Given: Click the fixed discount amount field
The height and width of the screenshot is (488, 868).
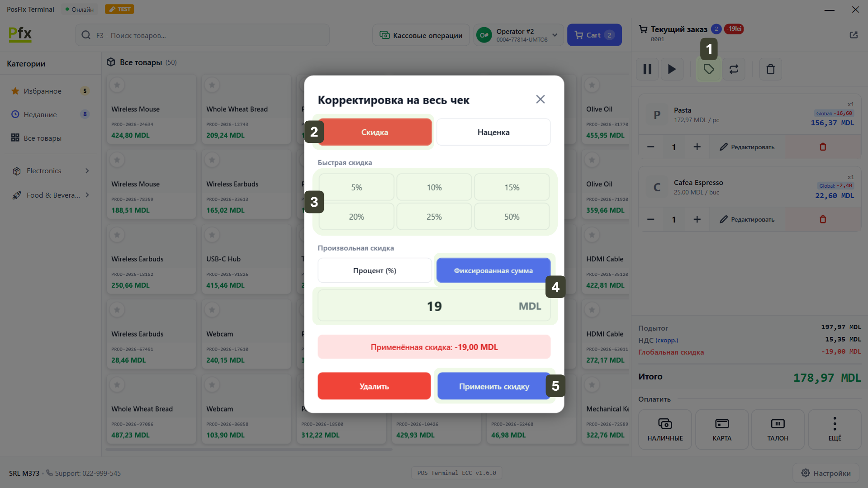Looking at the screenshot, I should pyautogui.click(x=434, y=306).
